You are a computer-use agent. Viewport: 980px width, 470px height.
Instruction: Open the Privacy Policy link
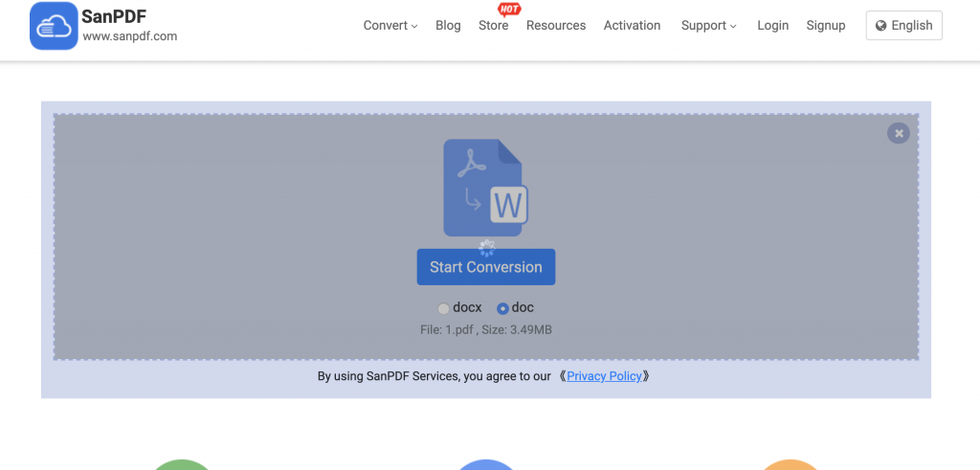(605, 376)
